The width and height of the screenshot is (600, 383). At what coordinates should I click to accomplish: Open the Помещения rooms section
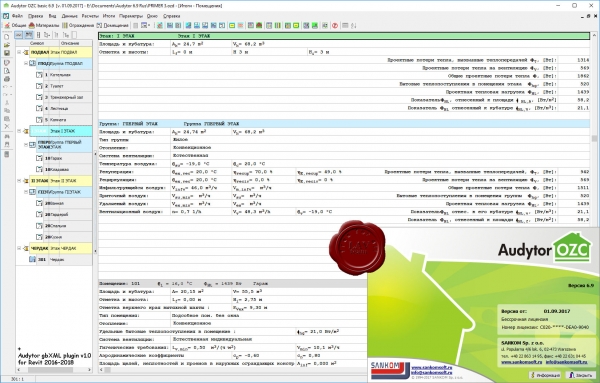(112, 26)
